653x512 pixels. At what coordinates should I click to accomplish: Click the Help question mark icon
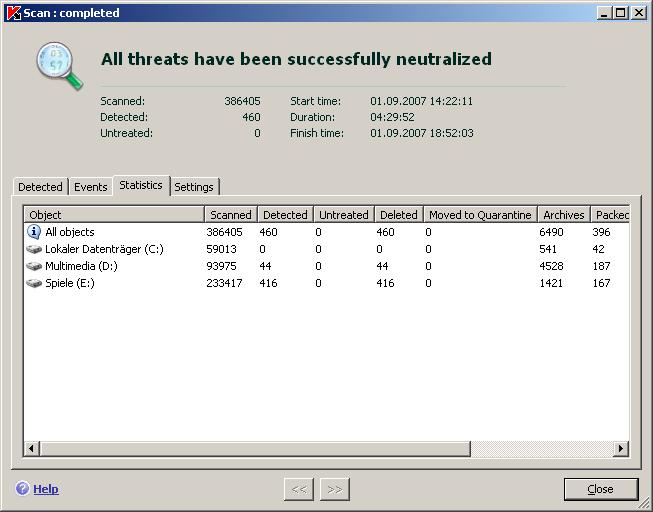(x=22, y=488)
